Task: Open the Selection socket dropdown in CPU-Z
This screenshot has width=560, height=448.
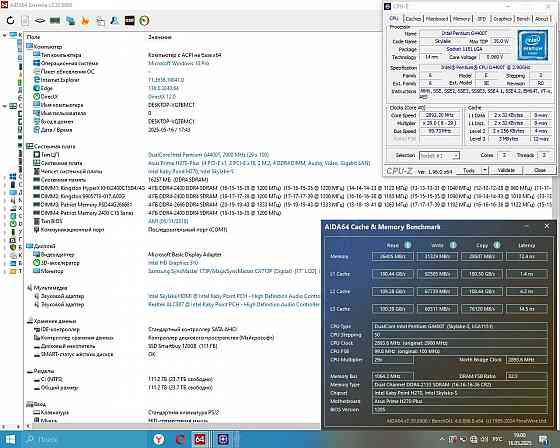Action: click(439, 156)
